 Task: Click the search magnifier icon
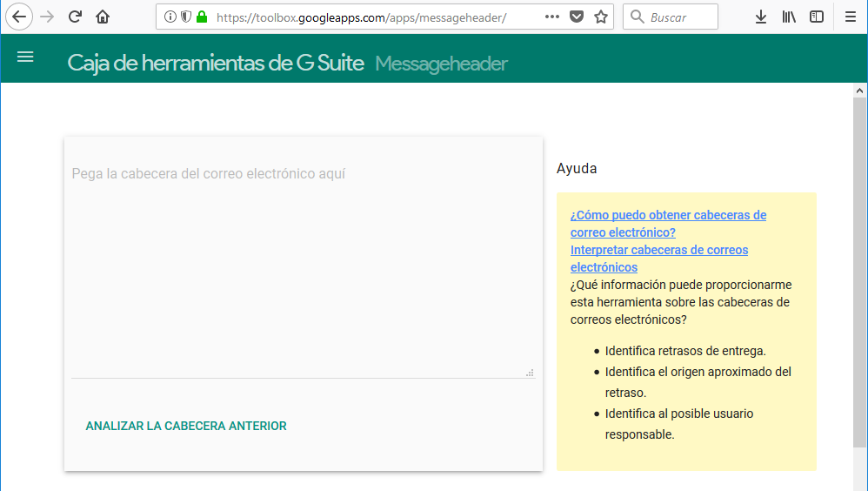[x=638, y=17]
